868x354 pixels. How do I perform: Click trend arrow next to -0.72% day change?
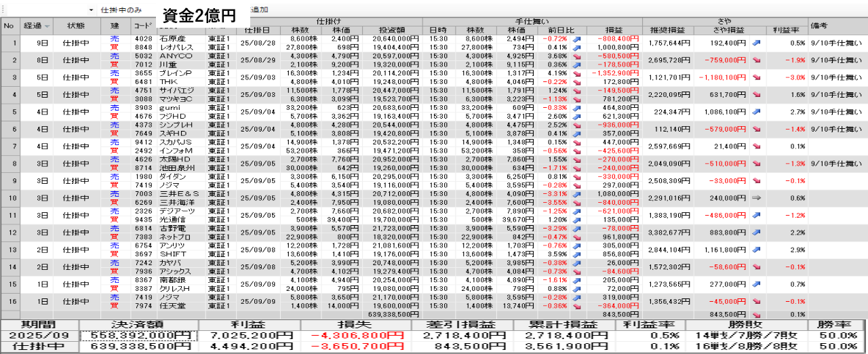tap(575, 39)
